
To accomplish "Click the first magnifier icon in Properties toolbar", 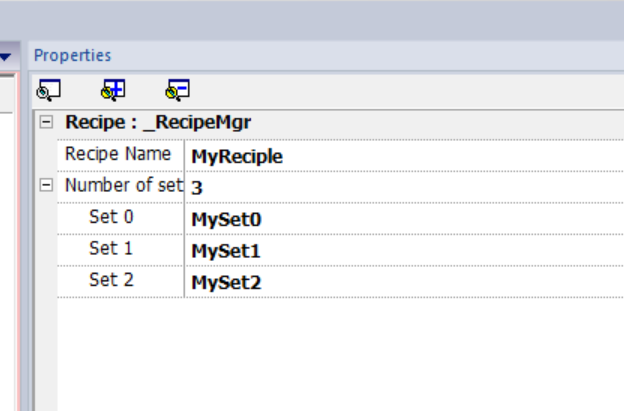I will click(49, 90).
